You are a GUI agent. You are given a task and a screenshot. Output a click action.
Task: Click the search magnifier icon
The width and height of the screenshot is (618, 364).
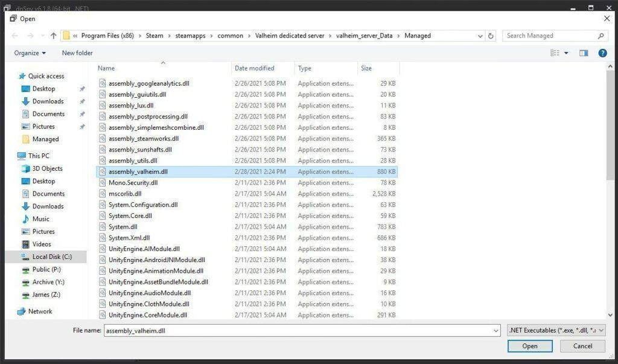600,36
